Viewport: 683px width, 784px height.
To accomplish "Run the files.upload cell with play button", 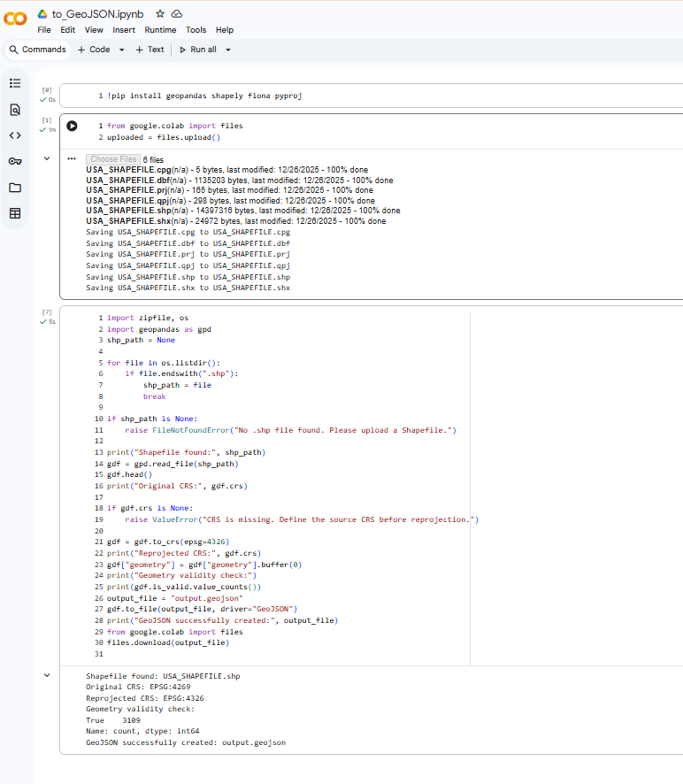I will 72,127.
